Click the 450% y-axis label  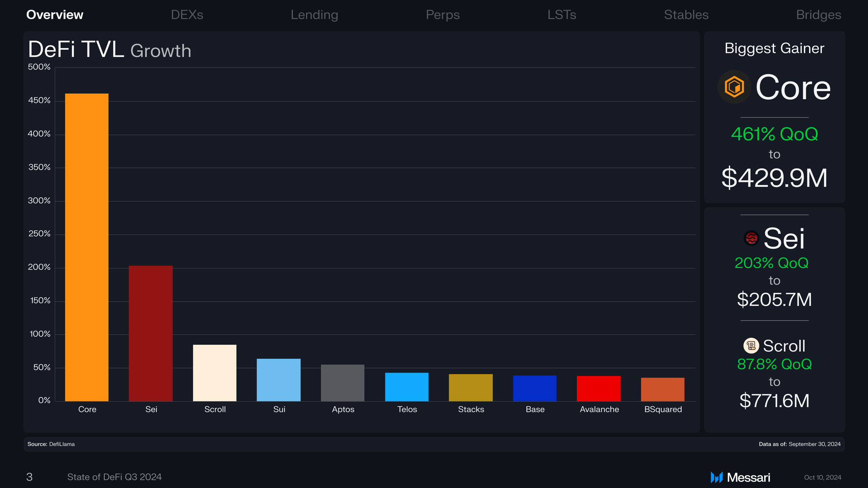click(39, 100)
